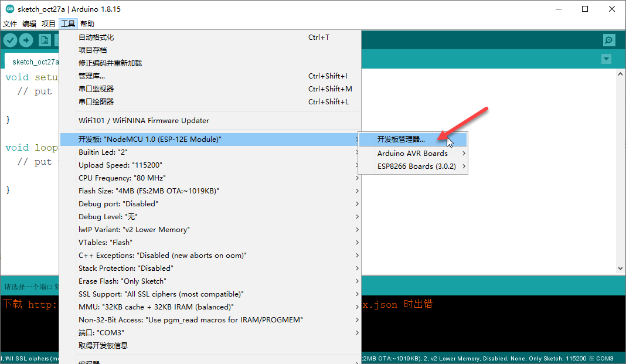Close the Arduino window

(611, 9)
